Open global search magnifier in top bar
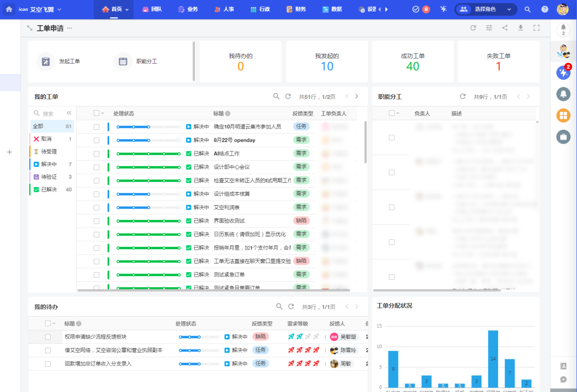This screenshot has width=577, height=392. pyautogui.click(x=527, y=9)
